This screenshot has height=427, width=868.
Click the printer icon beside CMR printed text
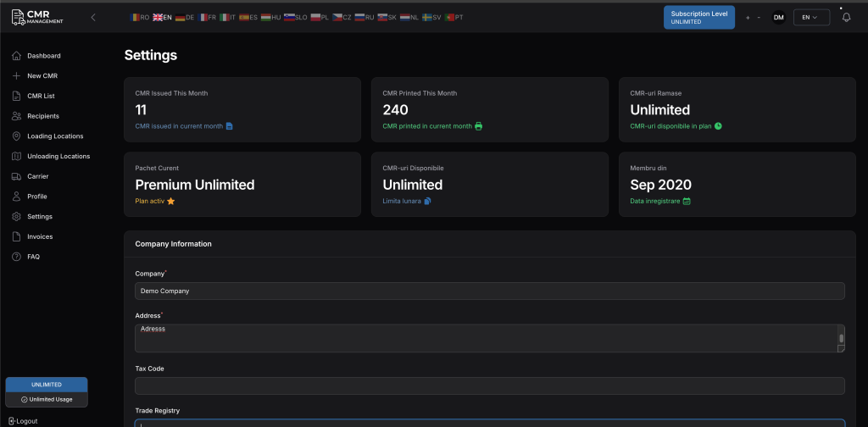[x=478, y=126]
